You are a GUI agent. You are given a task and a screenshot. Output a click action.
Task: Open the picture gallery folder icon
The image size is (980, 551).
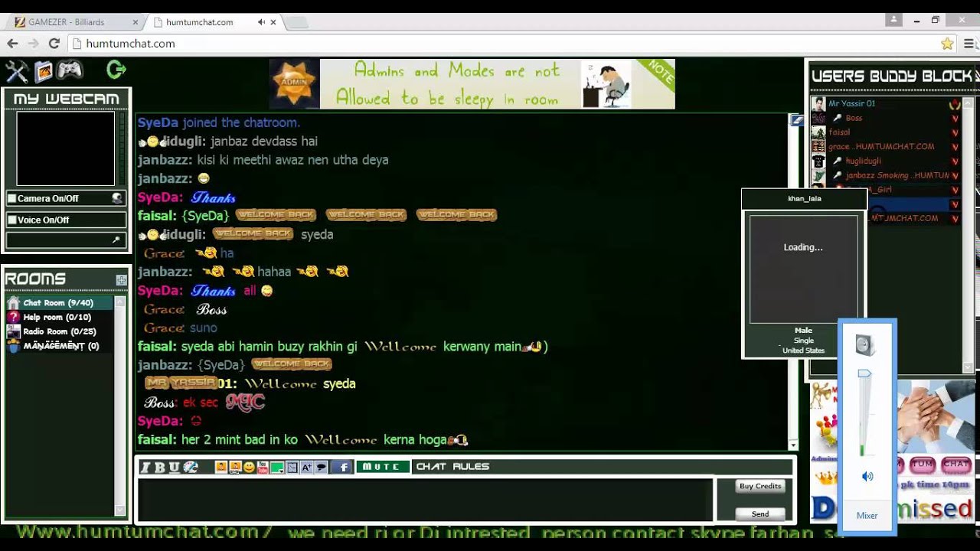(x=44, y=71)
